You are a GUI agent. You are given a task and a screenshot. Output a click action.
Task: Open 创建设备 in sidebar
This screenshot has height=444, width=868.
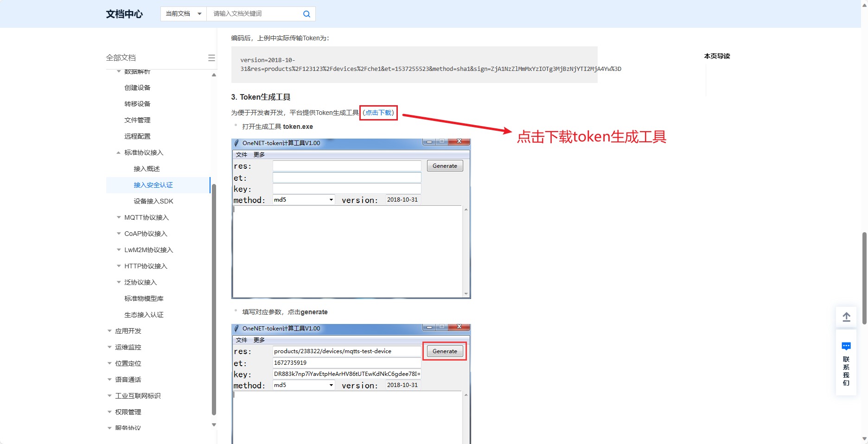tap(137, 88)
